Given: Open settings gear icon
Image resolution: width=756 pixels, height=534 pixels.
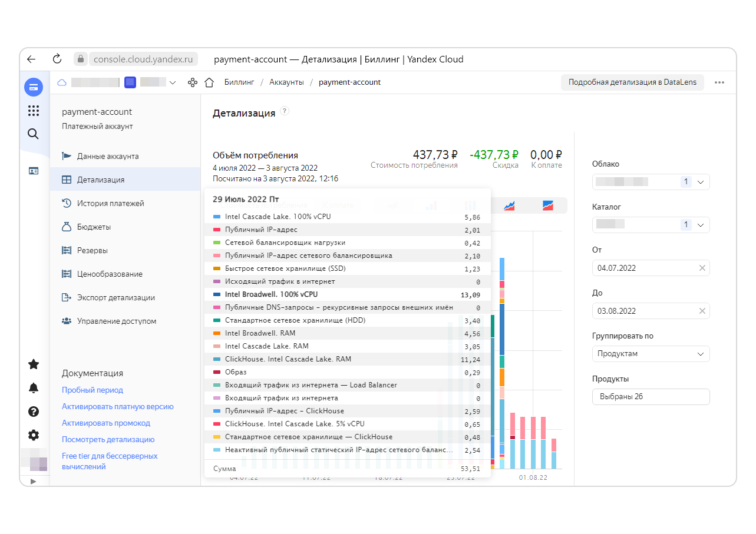Looking at the screenshot, I should coord(34,435).
